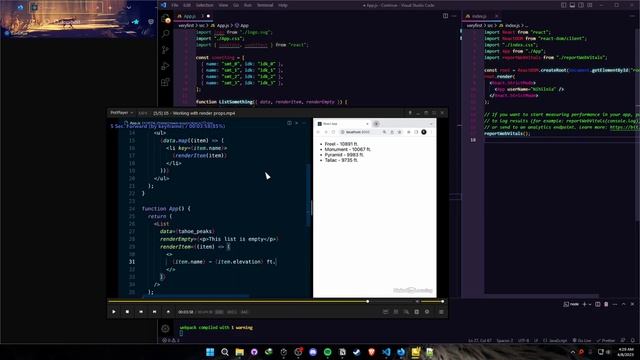The image size is (640, 360).
Task: Toggle VS Code primary sidebar layout button
Action: click(x=564, y=5)
